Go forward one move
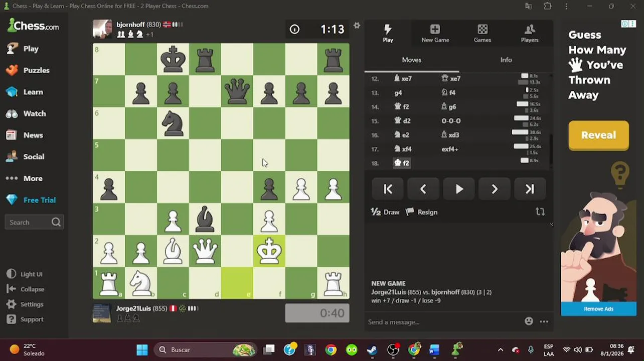Viewport: 644px width, 361px height. [x=495, y=189]
